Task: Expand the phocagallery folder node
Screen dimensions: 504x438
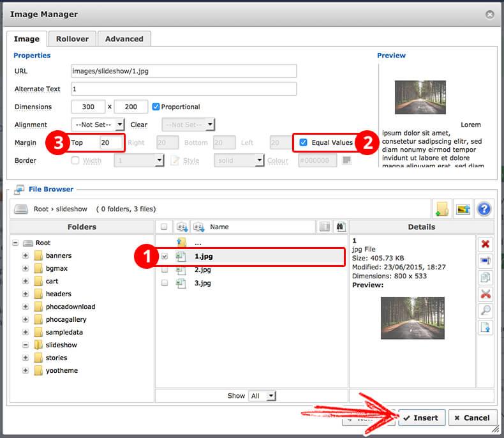Action: tap(26, 319)
